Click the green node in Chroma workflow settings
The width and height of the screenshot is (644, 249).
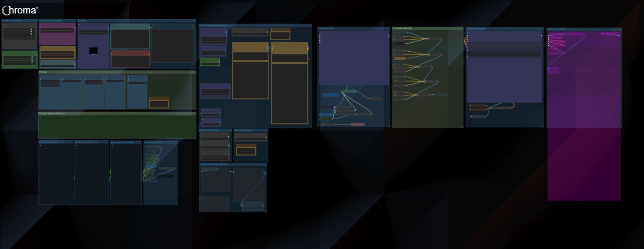210,62
